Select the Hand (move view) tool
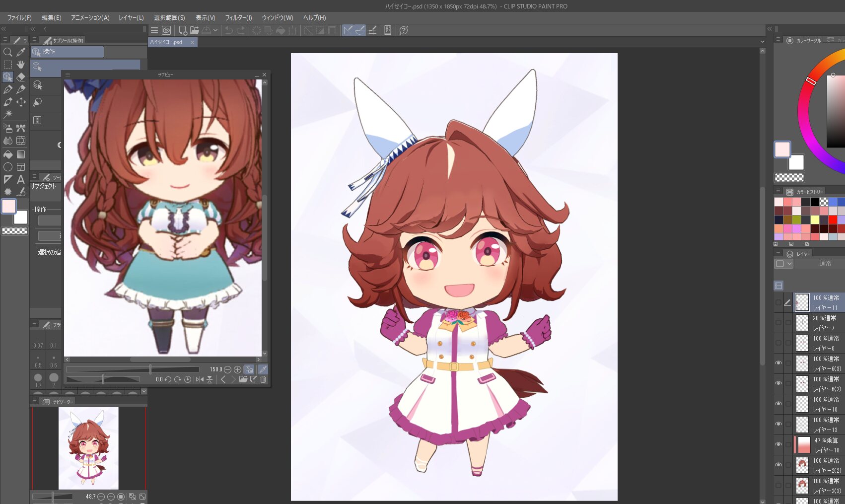The image size is (845, 504). click(21, 65)
